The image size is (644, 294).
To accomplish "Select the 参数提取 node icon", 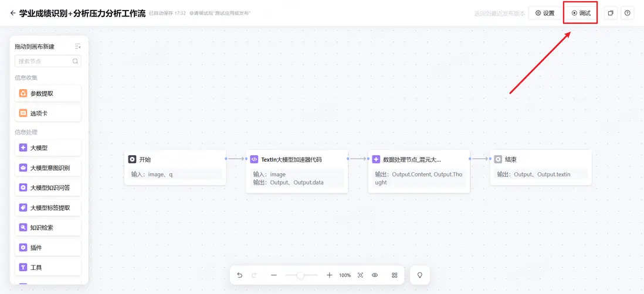I will pyautogui.click(x=23, y=94).
